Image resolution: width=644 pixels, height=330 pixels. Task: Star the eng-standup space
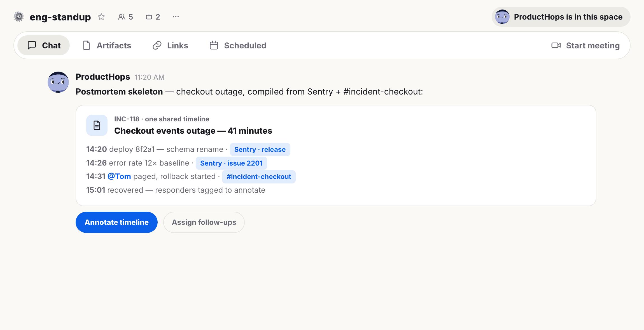click(101, 17)
